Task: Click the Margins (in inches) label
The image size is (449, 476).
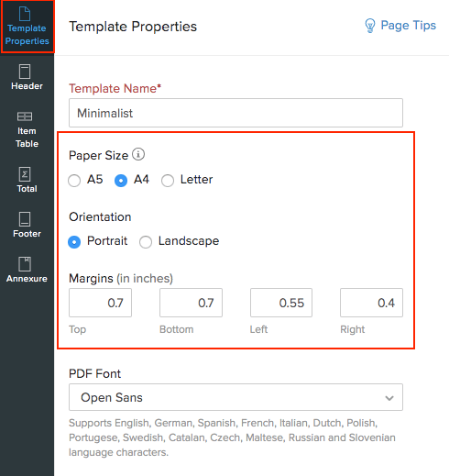Action: click(121, 279)
